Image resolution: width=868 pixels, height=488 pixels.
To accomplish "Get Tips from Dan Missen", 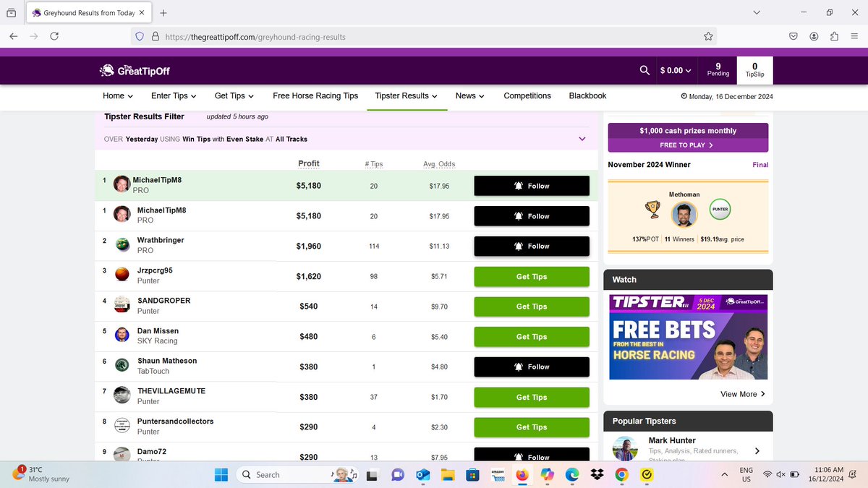I will [x=532, y=337].
